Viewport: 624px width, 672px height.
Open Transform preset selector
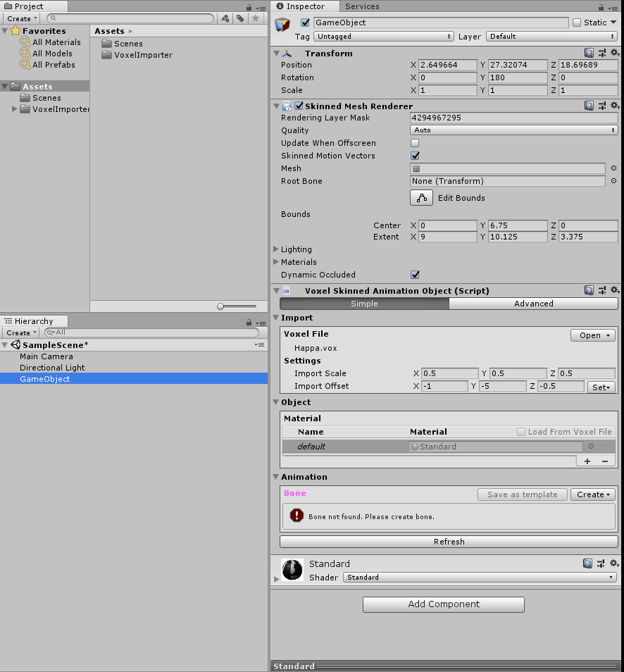point(602,53)
